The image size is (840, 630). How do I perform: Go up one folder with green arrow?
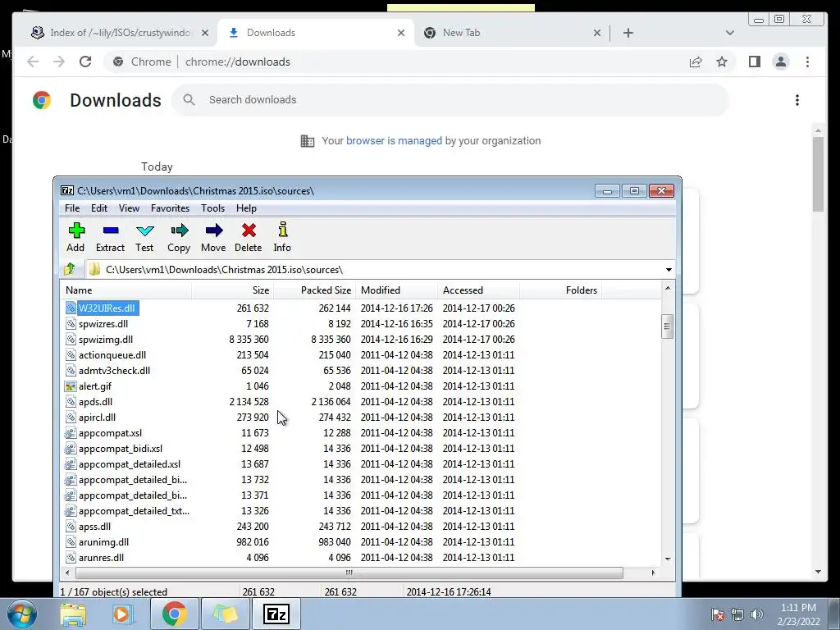click(x=70, y=269)
